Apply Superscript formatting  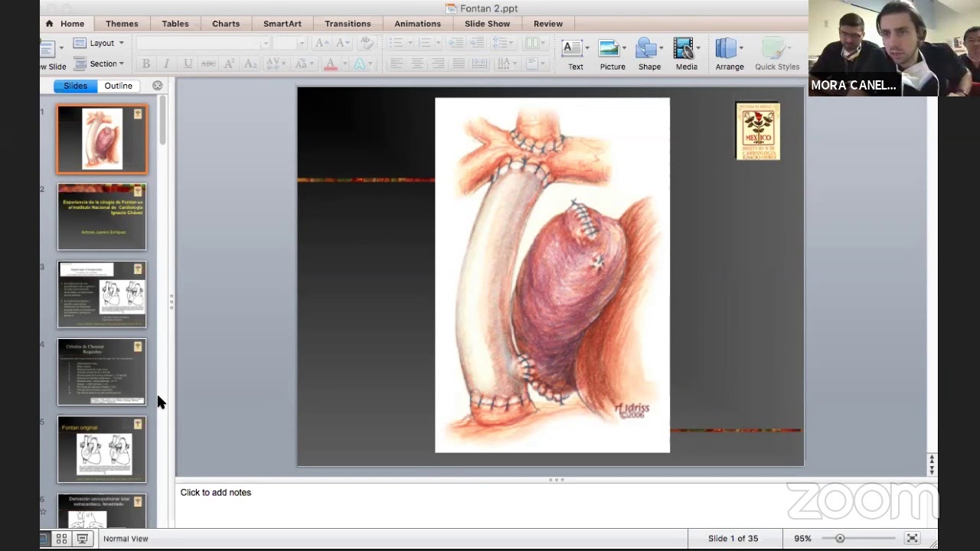pos(229,64)
